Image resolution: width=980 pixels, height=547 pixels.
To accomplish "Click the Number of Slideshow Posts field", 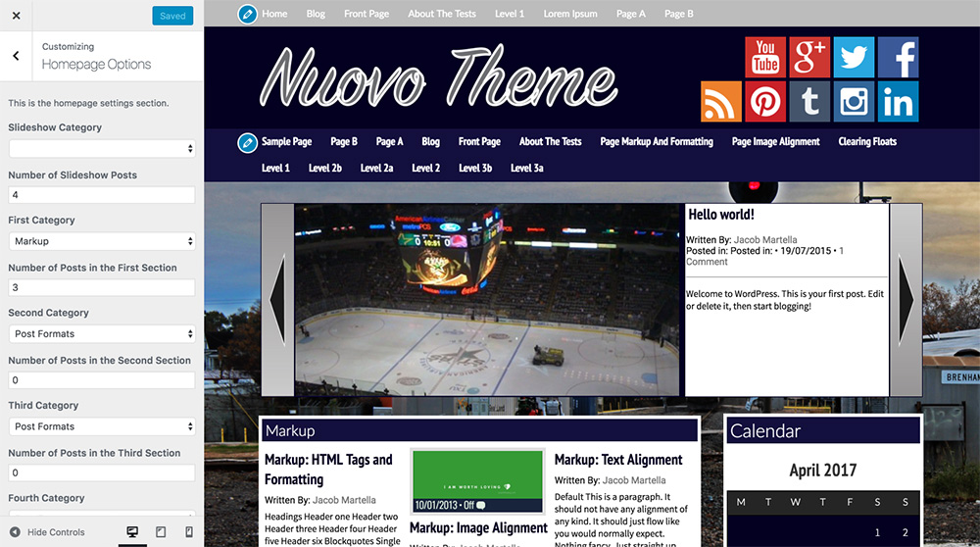I will tap(102, 195).
